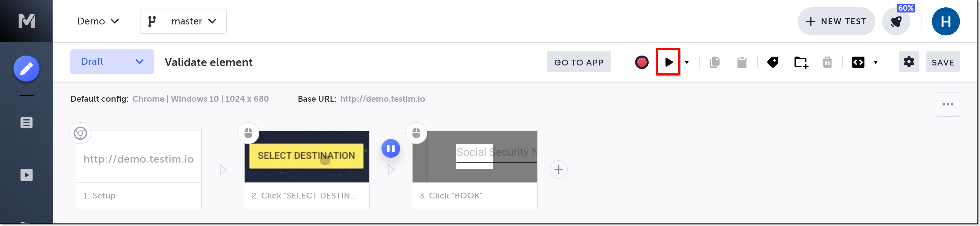Click the copy steps icon
Screen dimensions: 980x226
(715, 62)
